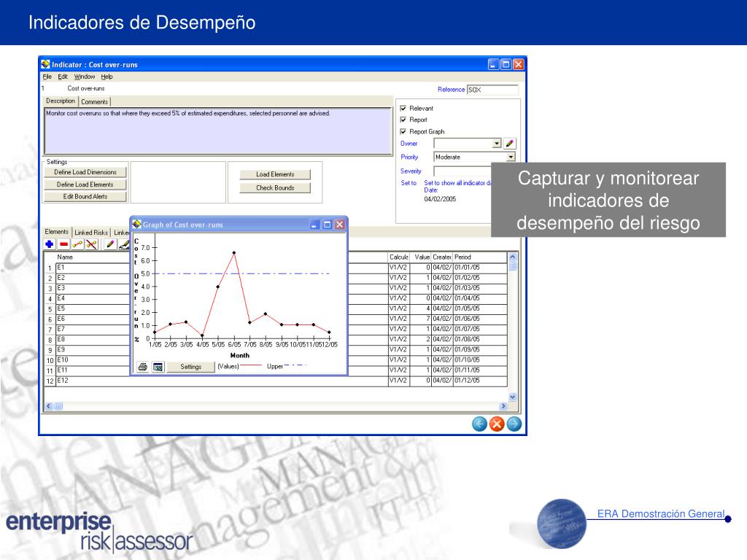Viewport: 747px width, 560px height.
Task: Click the orange X cancel button
Action: coord(496,424)
